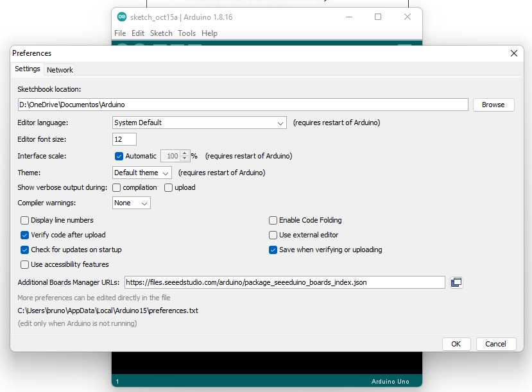The height and width of the screenshot is (392, 532).
Task: Increase interface scale with the up arrow
Action: point(185,153)
